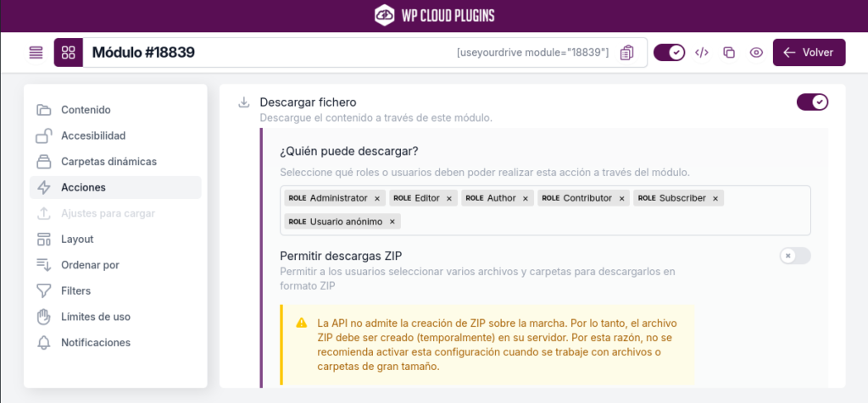868x403 pixels.
Task: Open the Contenido section
Action: coord(115,110)
